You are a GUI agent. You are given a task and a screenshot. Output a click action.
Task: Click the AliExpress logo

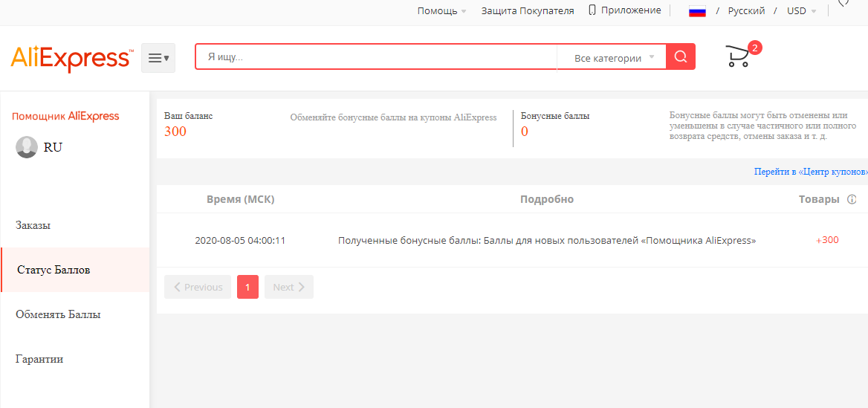tap(73, 57)
